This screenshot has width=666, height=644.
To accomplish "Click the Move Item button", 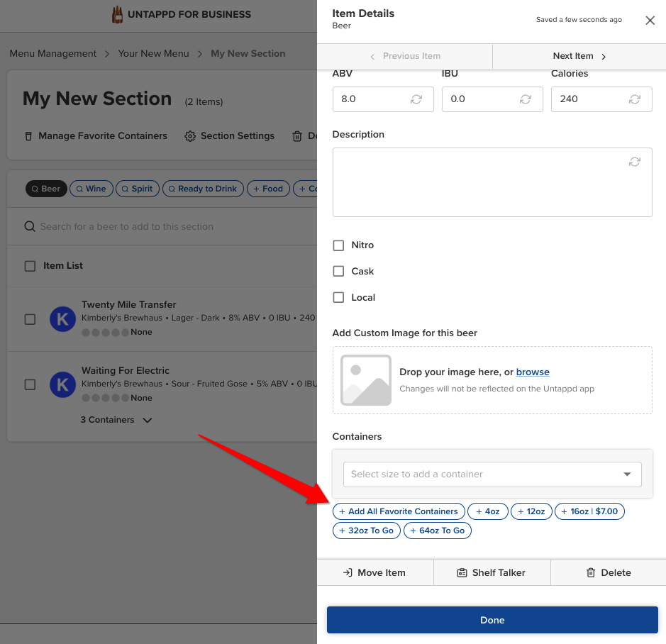I will click(x=375, y=572).
